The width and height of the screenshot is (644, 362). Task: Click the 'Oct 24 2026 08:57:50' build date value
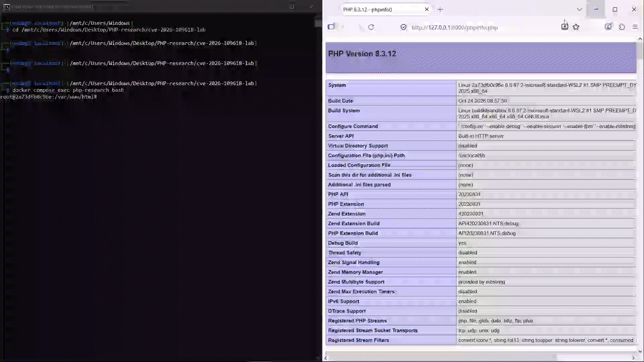pyautogui.click(x=482, y=101)
